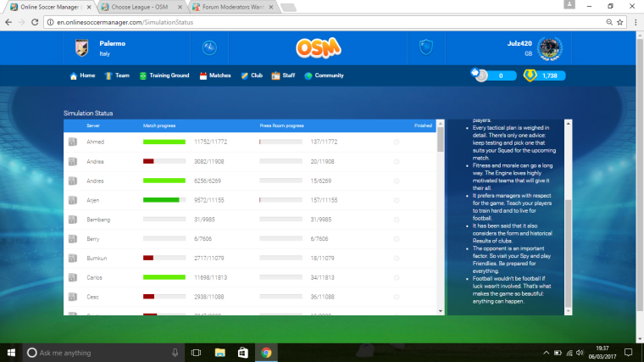Switch to the Forum Moderators Wanted tab
The image size is (644, 362).
[x=234, y=7]
